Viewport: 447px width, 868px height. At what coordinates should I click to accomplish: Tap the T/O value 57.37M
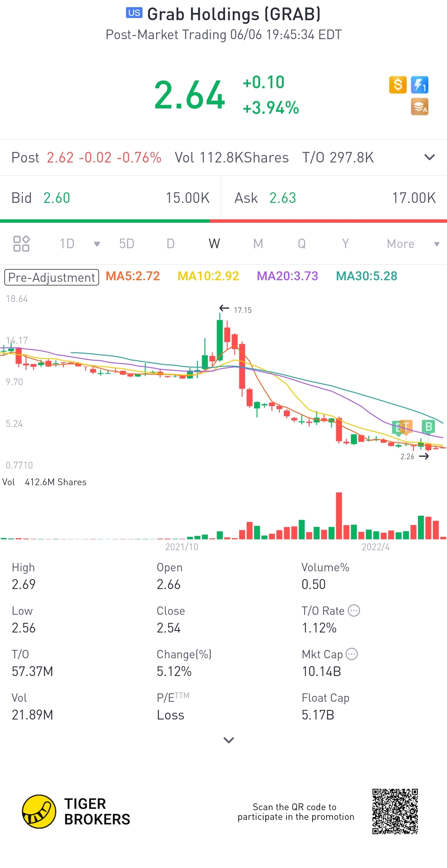(32, 671)
